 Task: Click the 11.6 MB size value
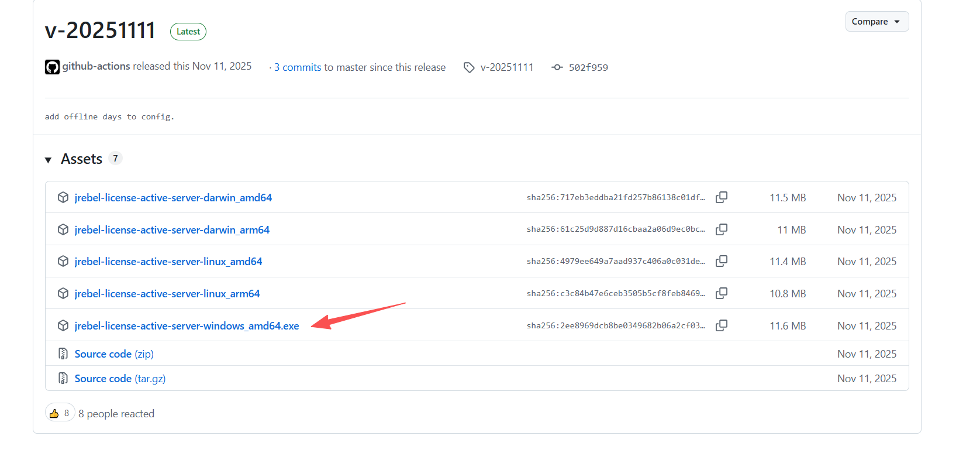click(x=788, y=326)
